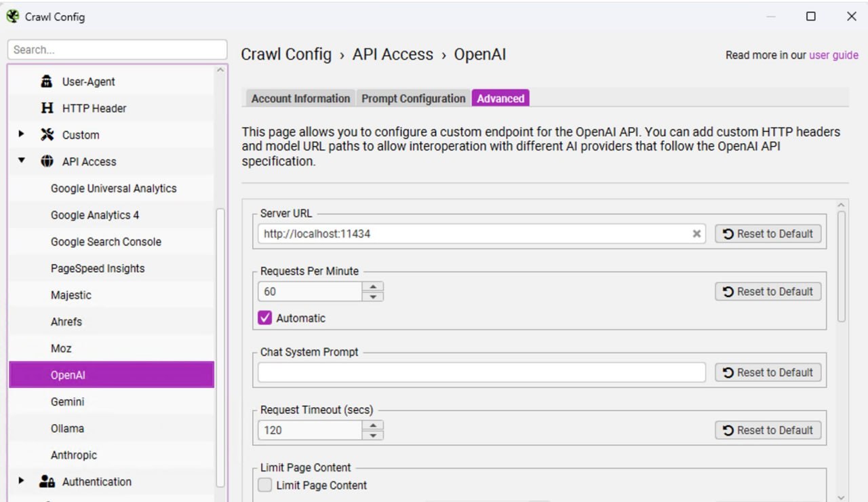The width and height of the screenshot is (868, 502).
Task: Click the Authentication users-lock icon
Action: point(47,482)
